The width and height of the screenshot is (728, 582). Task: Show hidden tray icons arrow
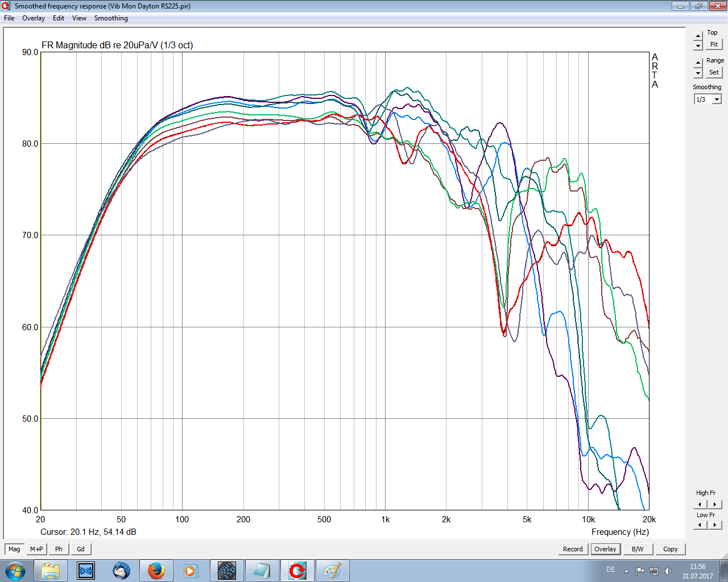tap(626, 571)
